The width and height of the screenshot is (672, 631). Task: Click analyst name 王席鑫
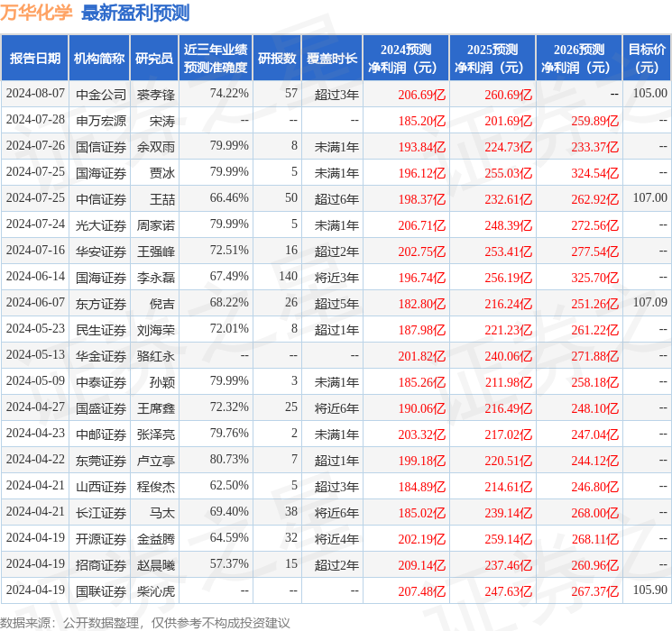pos(155,408)
